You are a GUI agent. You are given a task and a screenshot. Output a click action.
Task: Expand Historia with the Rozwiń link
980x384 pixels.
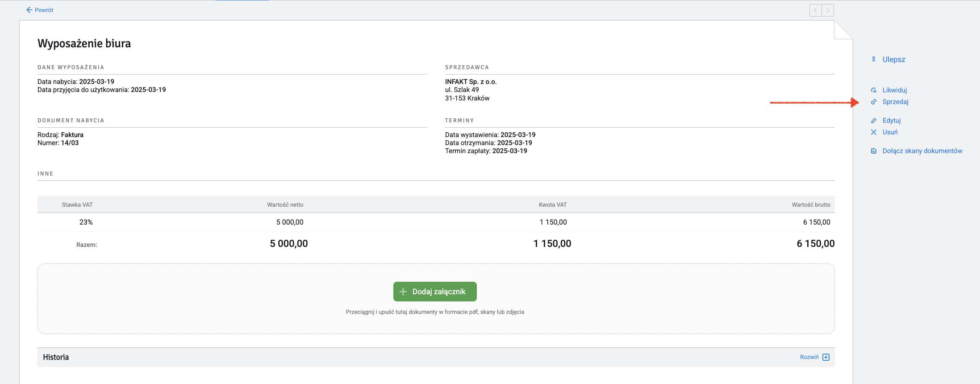pyautogui.click(x=809, y=357)
